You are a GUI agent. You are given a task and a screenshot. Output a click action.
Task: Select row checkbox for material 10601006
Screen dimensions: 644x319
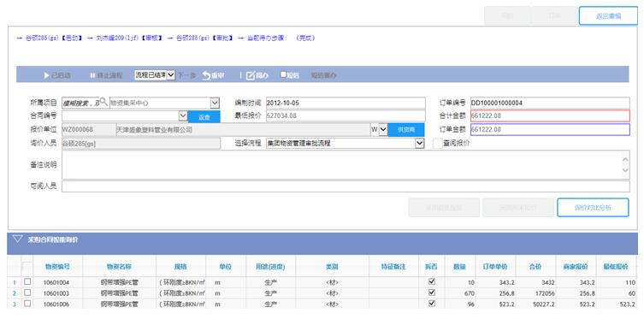point(27,303)
